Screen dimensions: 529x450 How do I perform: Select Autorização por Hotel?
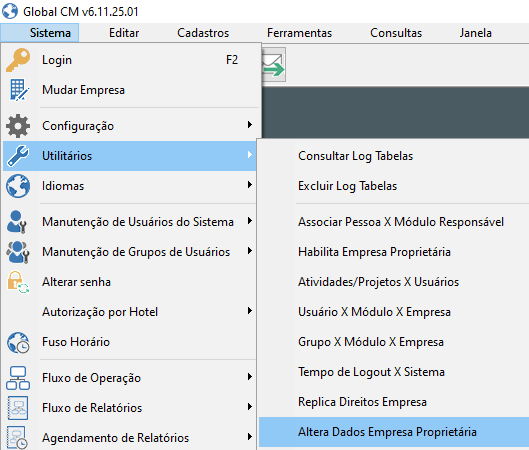coord(130,312)
